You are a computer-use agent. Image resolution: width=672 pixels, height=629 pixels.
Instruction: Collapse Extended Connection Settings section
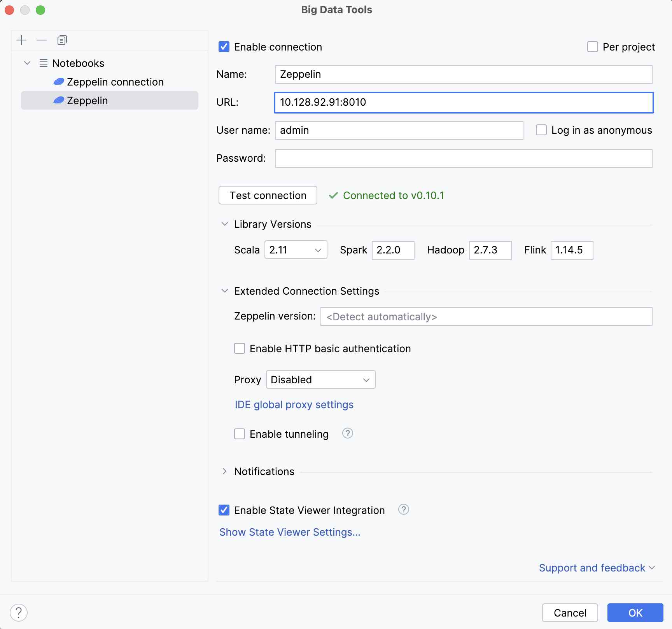(x=225, y=291)
